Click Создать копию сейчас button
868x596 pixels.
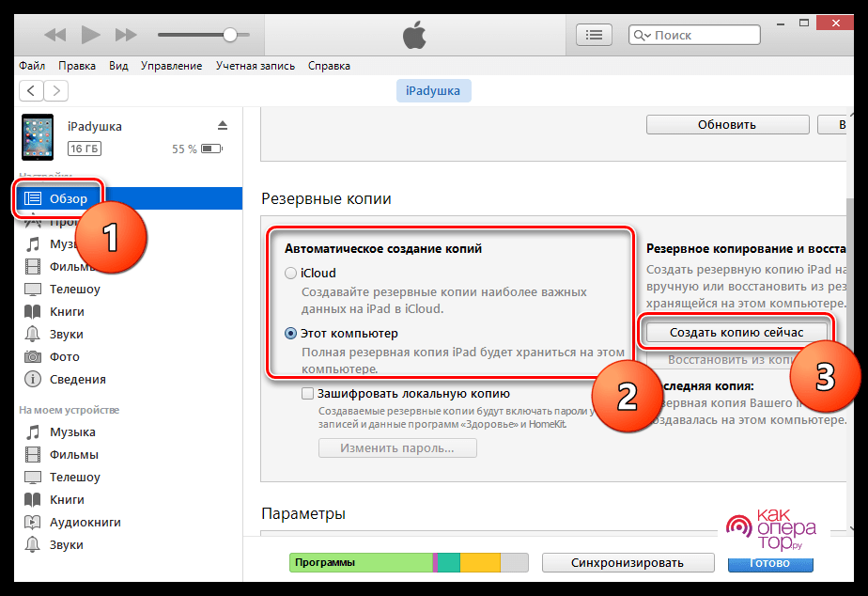coord(736,333)
